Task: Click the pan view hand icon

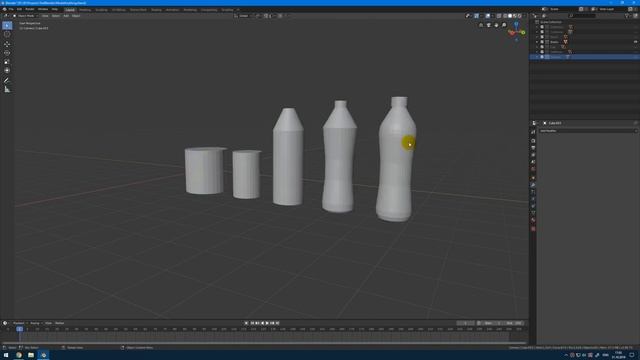Action: coord(496,25)
